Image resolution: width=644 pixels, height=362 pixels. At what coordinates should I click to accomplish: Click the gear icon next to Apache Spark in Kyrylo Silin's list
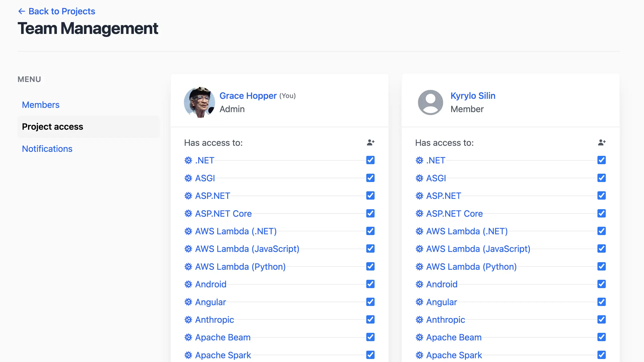pos(419,355)
